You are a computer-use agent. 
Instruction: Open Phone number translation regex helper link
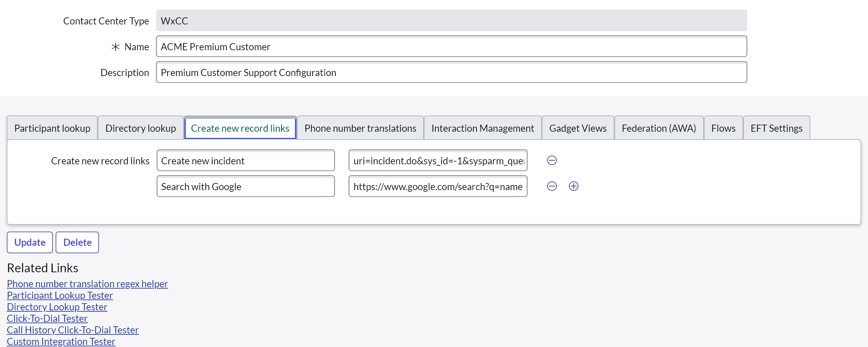(x=87, y=284)
